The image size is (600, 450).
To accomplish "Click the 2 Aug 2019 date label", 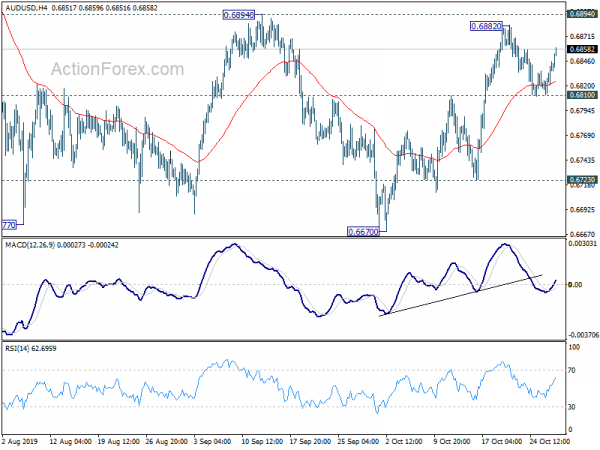I will point(20,441).
